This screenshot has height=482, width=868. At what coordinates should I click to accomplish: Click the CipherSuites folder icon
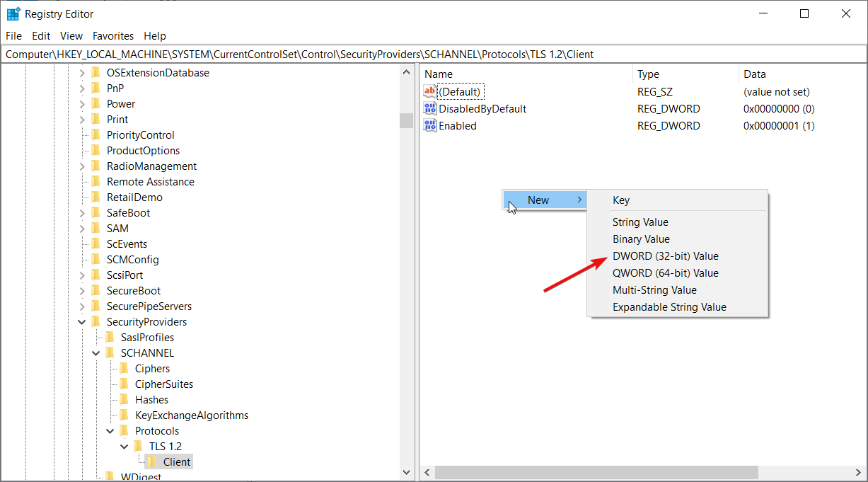tap(125, 384)
